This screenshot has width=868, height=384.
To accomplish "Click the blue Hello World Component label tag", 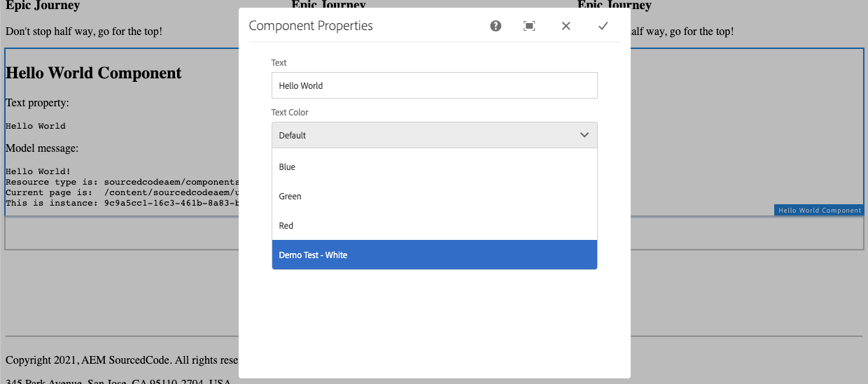I will click(819, 211).
